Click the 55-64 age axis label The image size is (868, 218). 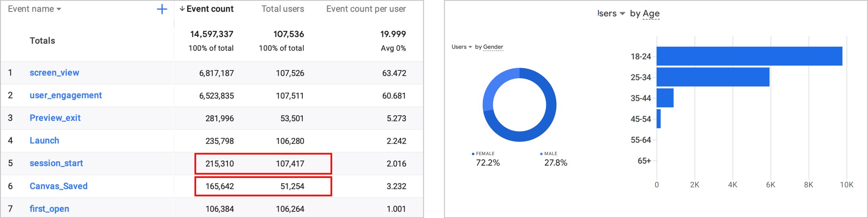point(641,140)
